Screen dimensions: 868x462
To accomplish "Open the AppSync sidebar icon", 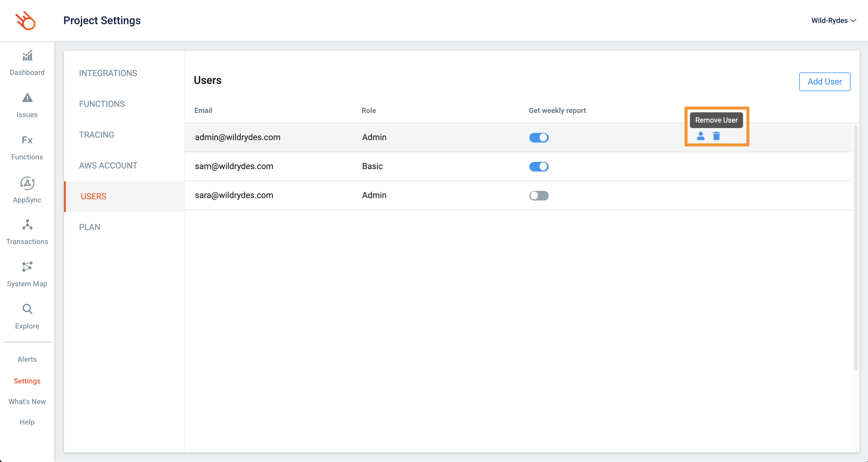I will (x=27, y=183).
